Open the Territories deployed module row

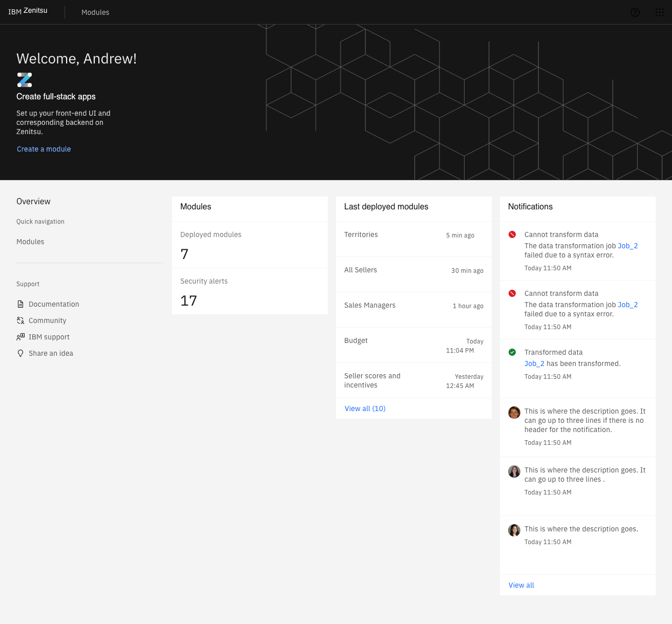click(413, 239)
